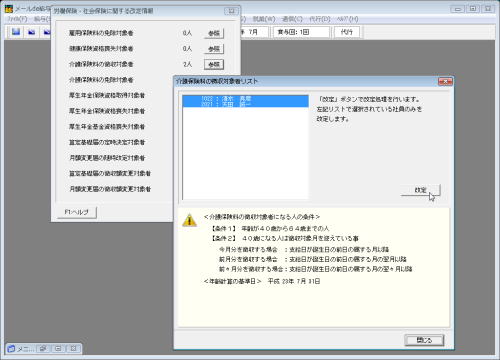
Task: Open the 代行(D) menu in the main window
Action: (x=320, y=19)
